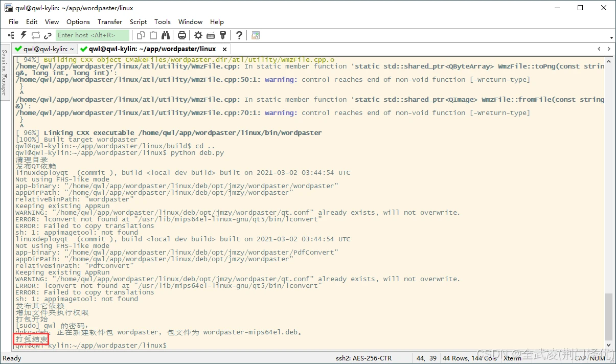Click the '增加文件夹执行权限' output line
The width and height of the screenshot is (616, 364).
point(52,312)
